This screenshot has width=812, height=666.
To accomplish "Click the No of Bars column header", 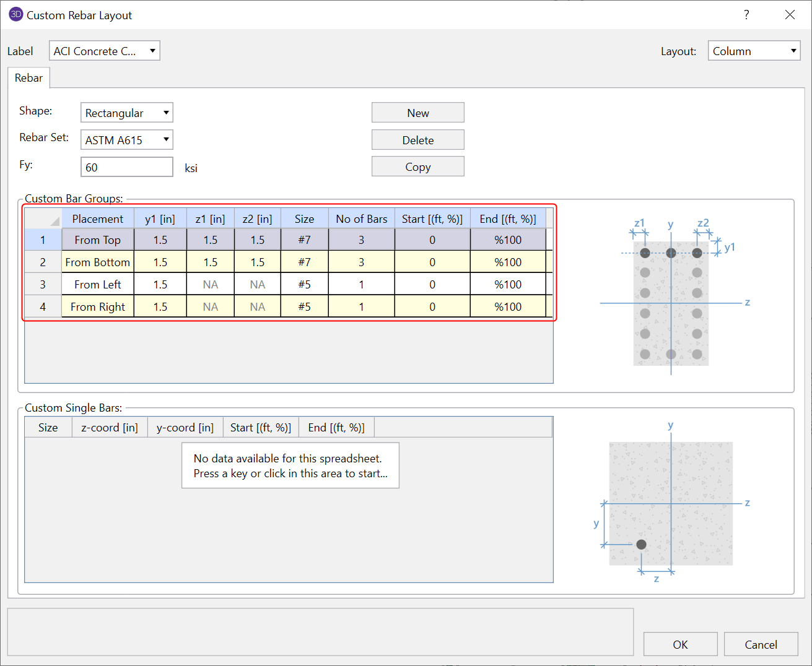I will click(x=361, y=219).
